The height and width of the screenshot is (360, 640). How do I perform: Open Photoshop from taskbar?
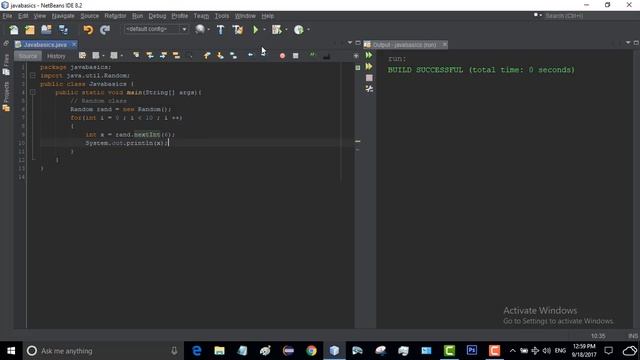tap(471, 351)
